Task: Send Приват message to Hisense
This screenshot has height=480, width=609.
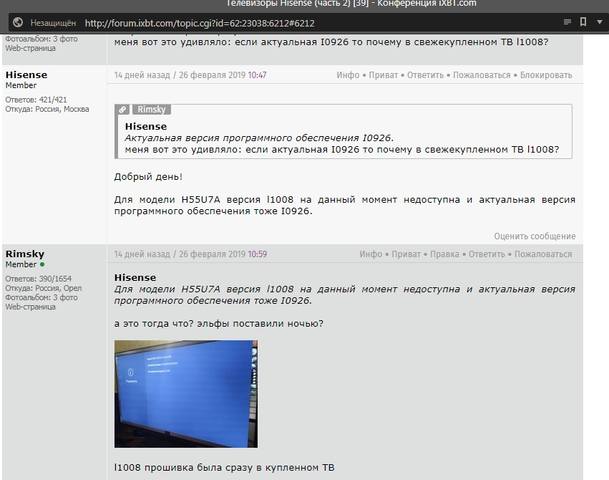Action: coord(383,75)
